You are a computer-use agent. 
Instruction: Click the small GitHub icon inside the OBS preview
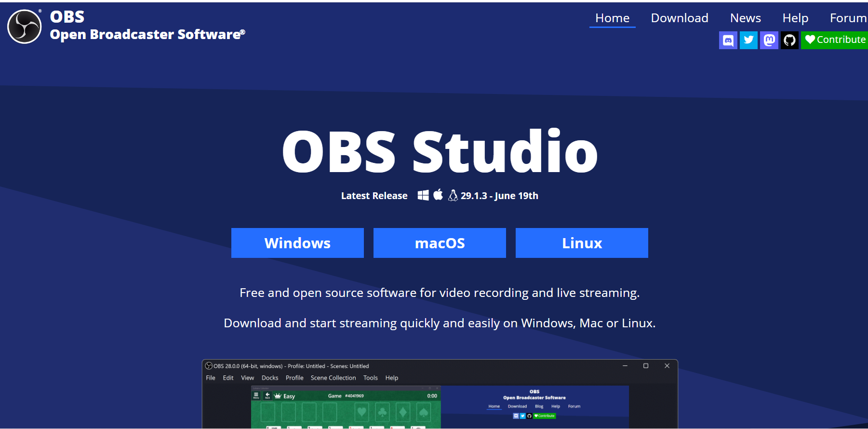coord(529,416)
